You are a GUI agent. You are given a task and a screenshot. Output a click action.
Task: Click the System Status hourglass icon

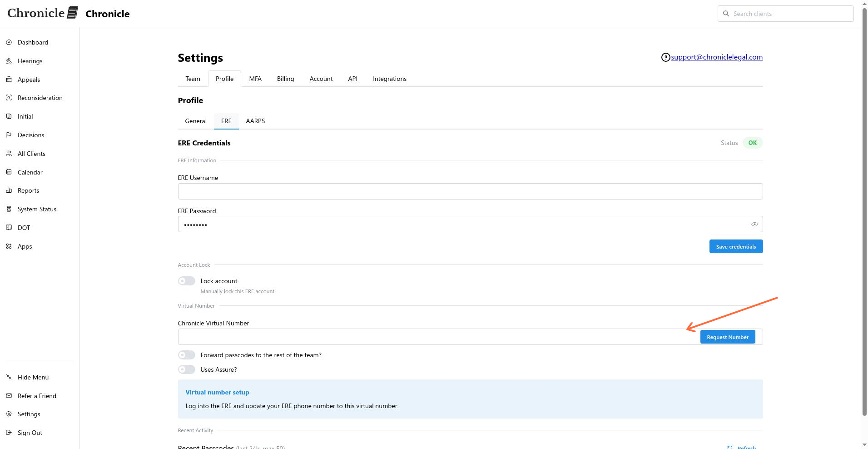click(9, 209)
